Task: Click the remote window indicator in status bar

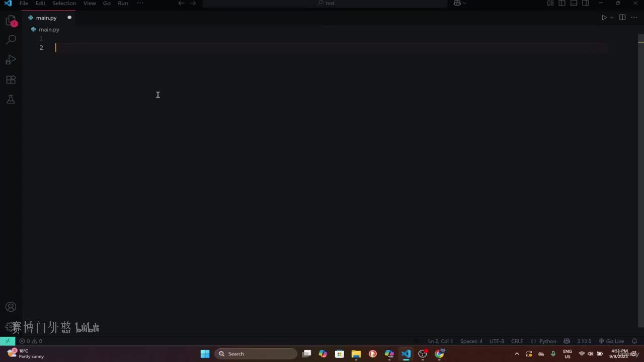Action: coord(7,341)
